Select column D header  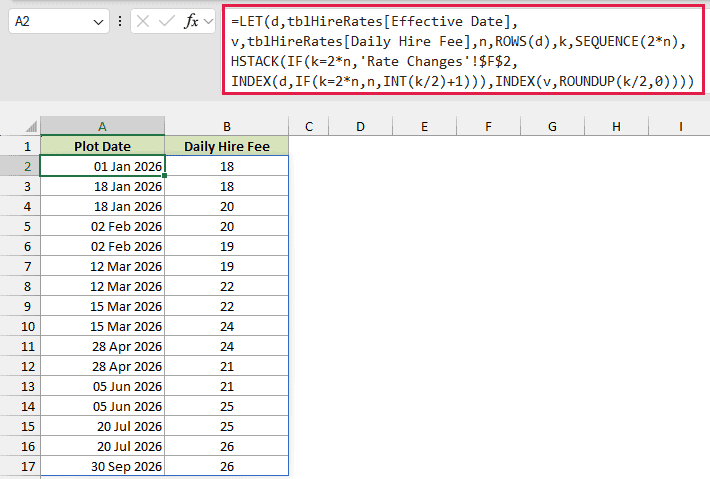(360, 126)
